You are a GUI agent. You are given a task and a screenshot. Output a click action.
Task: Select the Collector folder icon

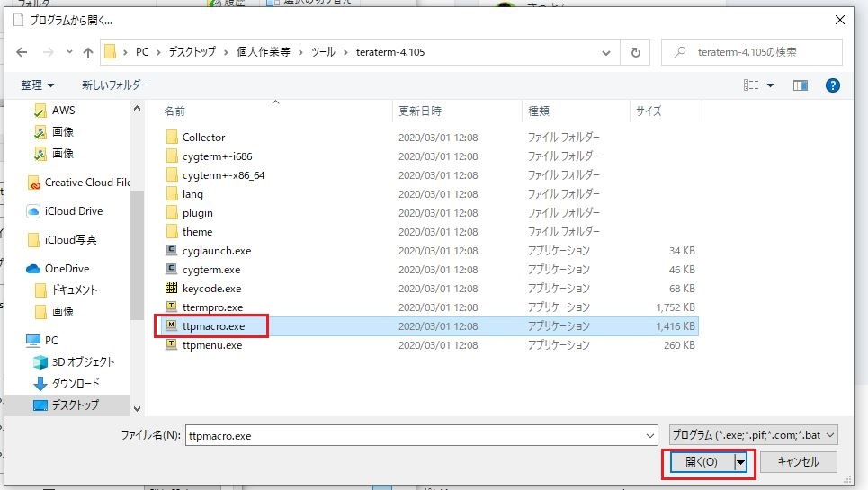coord(172,137)
